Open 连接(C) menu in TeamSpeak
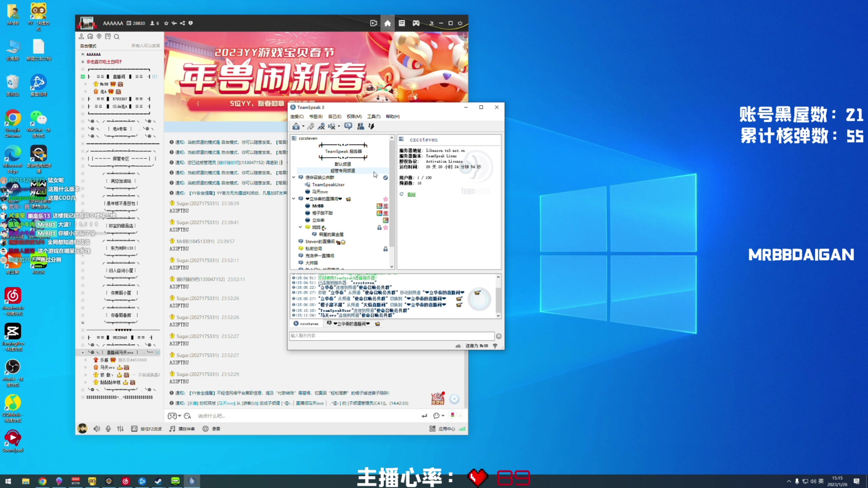The height and width of the screenshot is (488, 868). 297,117
